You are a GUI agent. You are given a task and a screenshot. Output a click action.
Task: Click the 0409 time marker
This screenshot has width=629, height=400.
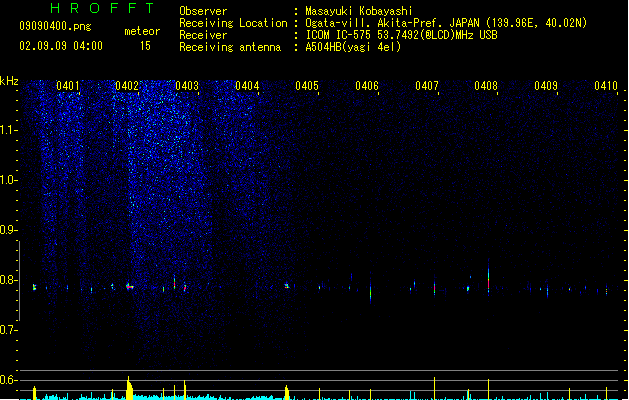tap(546, 86)
